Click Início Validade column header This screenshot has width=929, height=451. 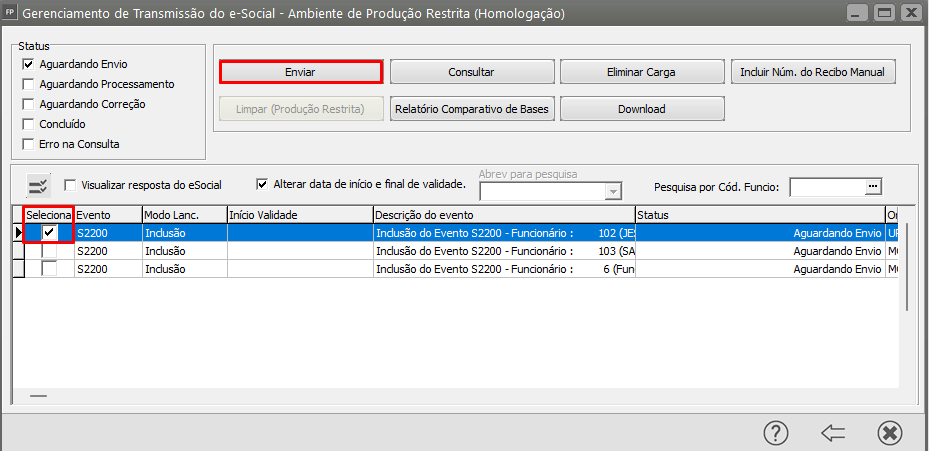coord(300,215)
